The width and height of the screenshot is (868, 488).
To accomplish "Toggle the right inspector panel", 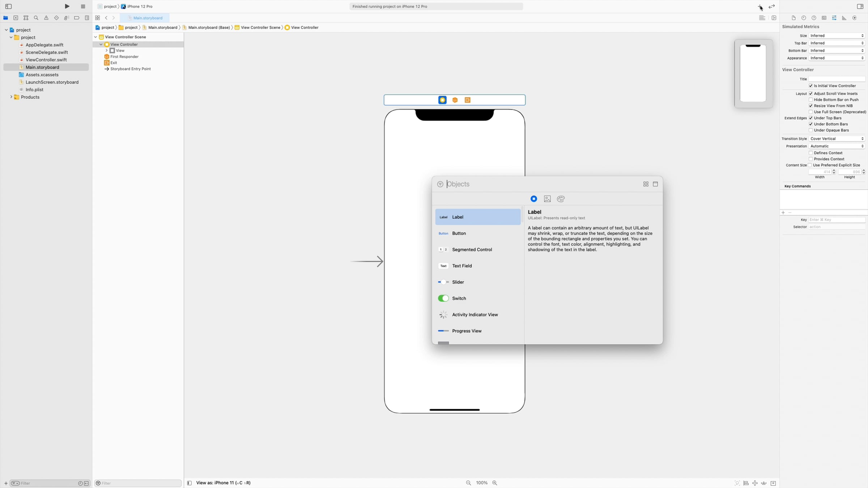I will click(860, 6).
